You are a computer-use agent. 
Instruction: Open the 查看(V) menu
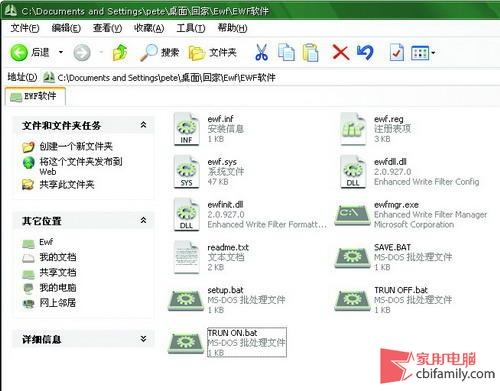click(x=107, y=28)
